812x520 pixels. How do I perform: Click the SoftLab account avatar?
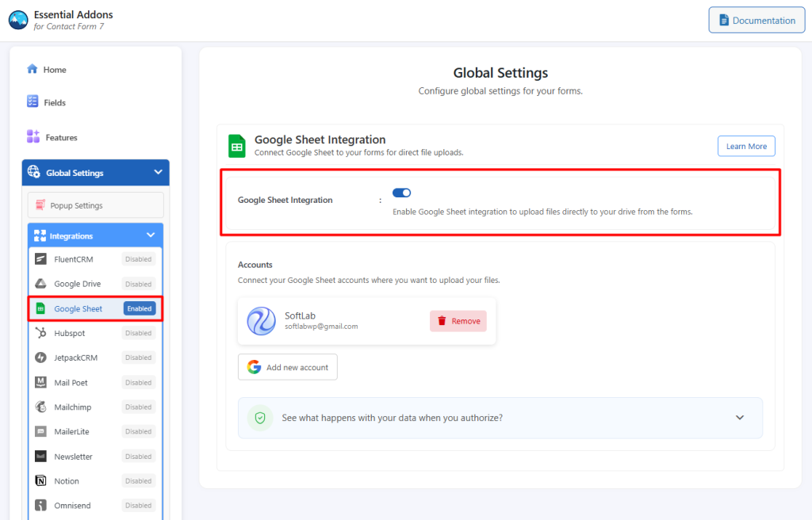point(261,320)
